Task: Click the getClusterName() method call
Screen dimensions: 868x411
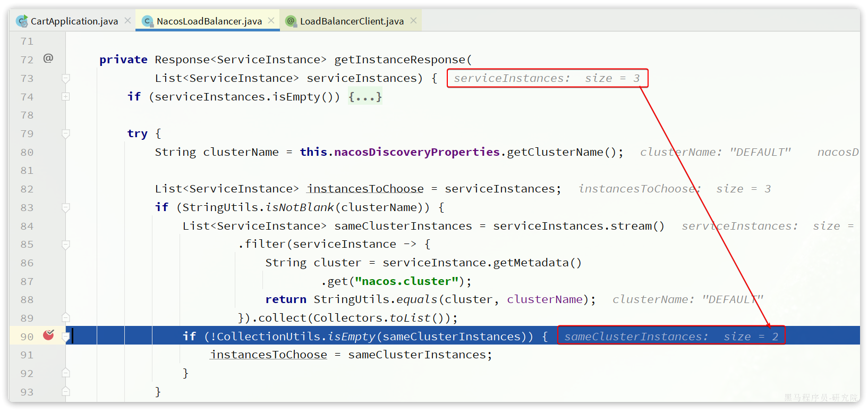Action: tap(561, 152)
